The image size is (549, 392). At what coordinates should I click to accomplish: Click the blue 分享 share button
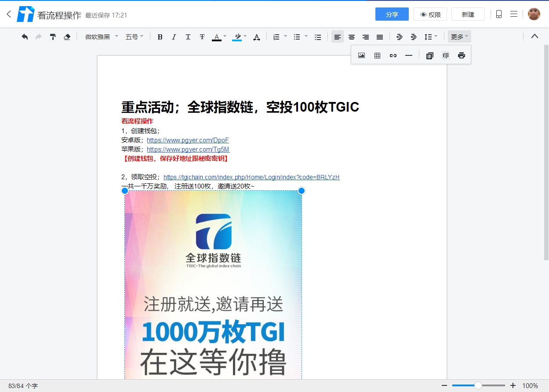(x=392, y=14)
